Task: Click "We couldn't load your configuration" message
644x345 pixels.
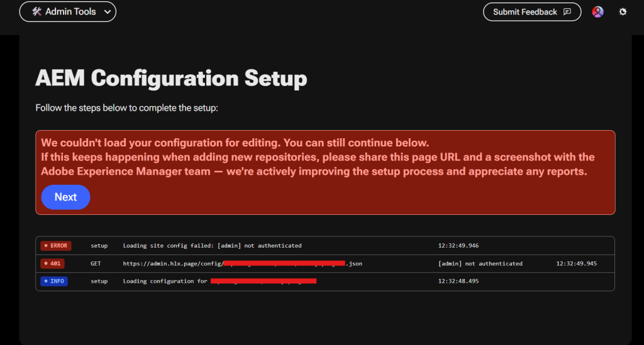Action: pyautogui.click(x=235, y=143)
